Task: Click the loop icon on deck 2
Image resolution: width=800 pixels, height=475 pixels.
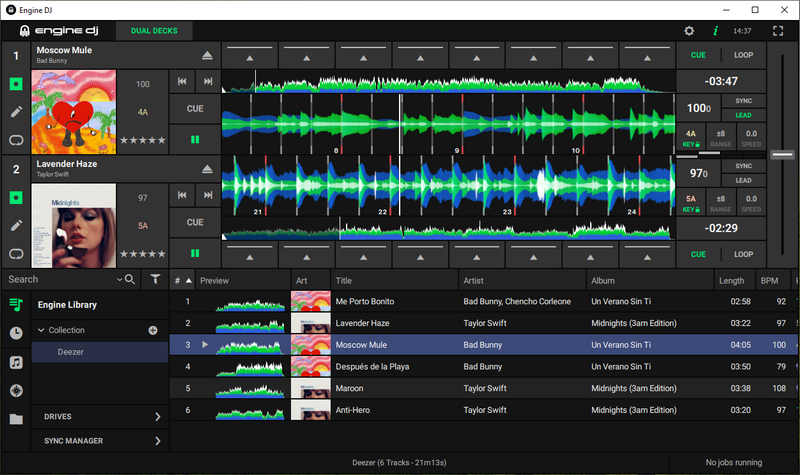Action: click(16, 254)
